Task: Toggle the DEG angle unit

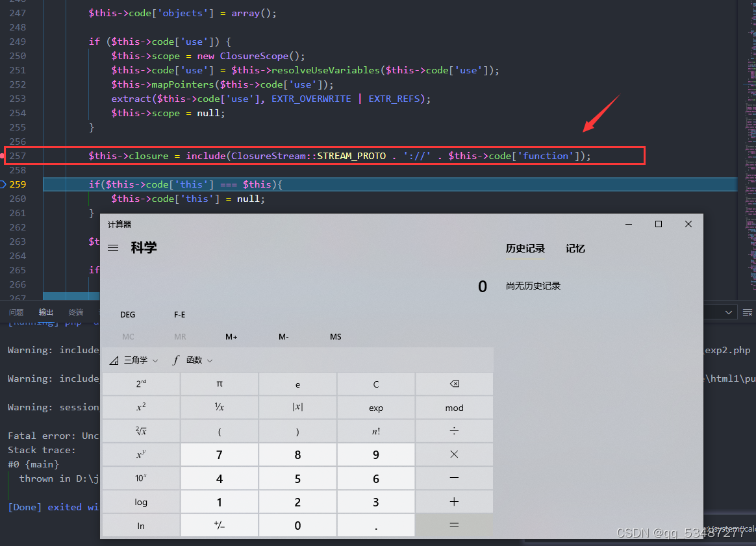Action: 128,315
